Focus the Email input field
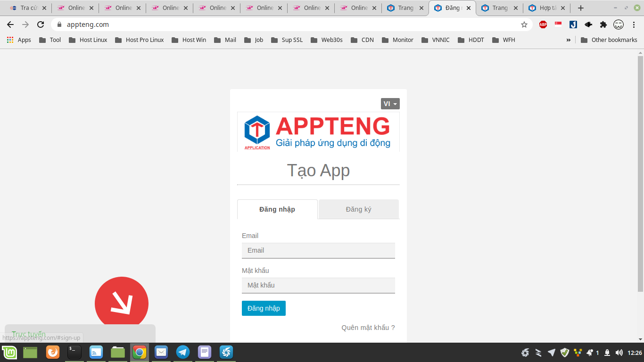This screenshot has width=644, height=362. tap(318, 251)
